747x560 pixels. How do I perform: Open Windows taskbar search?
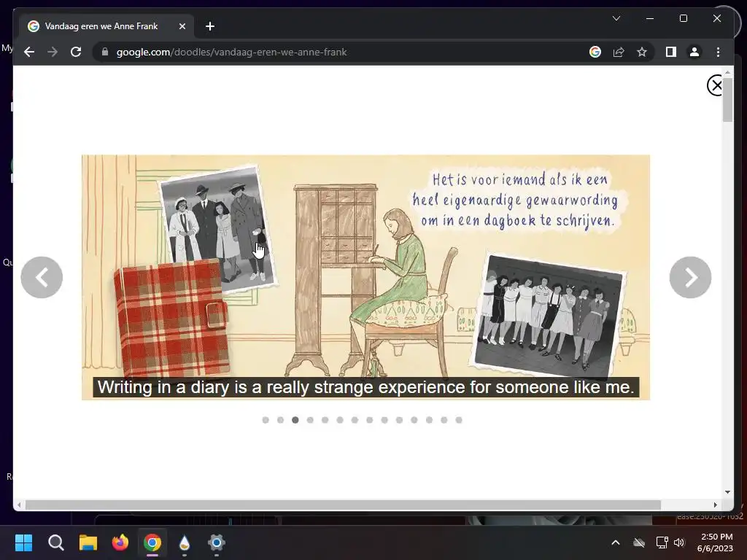[x=55, y=542]
